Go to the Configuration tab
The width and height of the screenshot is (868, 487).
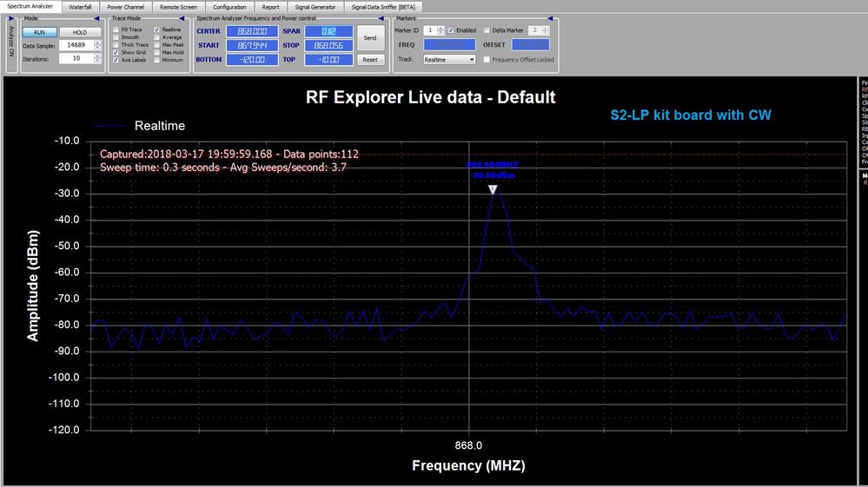click(x=229, y=7)
